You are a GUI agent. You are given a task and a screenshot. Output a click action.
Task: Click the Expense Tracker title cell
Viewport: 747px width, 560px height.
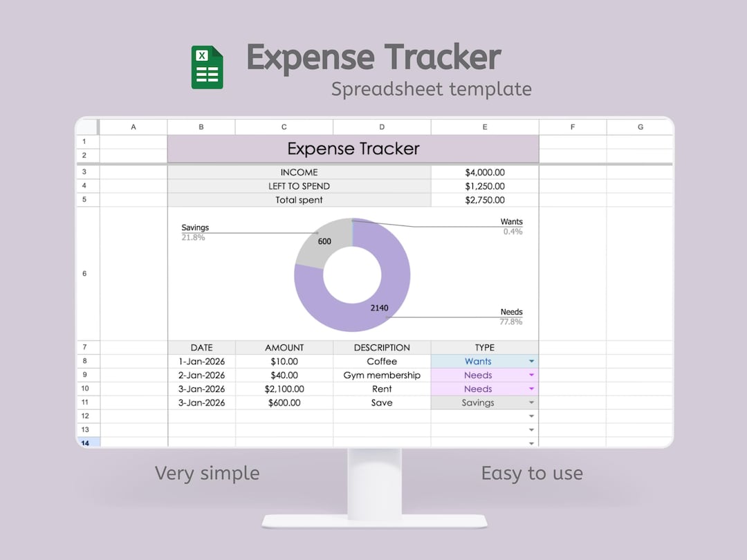tap(353, 149)
